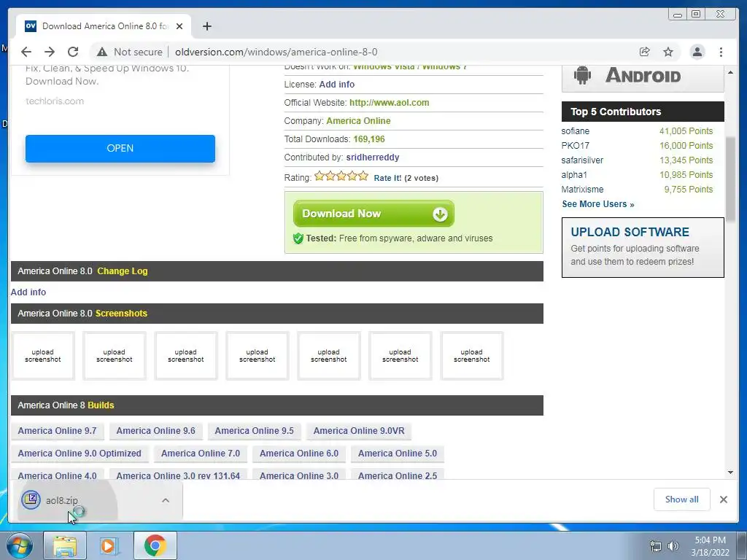747x560 pixels.
Task: Open the Android platform banner
Action: [643, 77]
